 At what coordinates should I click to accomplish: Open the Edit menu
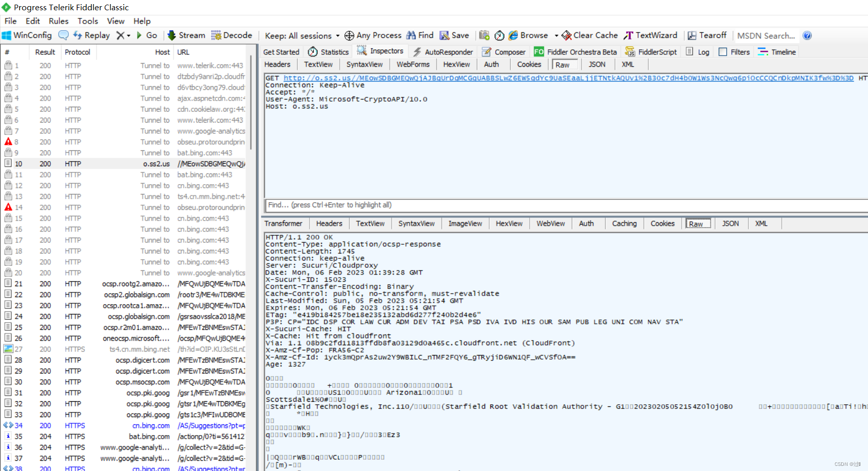click(x=33, y=21)
